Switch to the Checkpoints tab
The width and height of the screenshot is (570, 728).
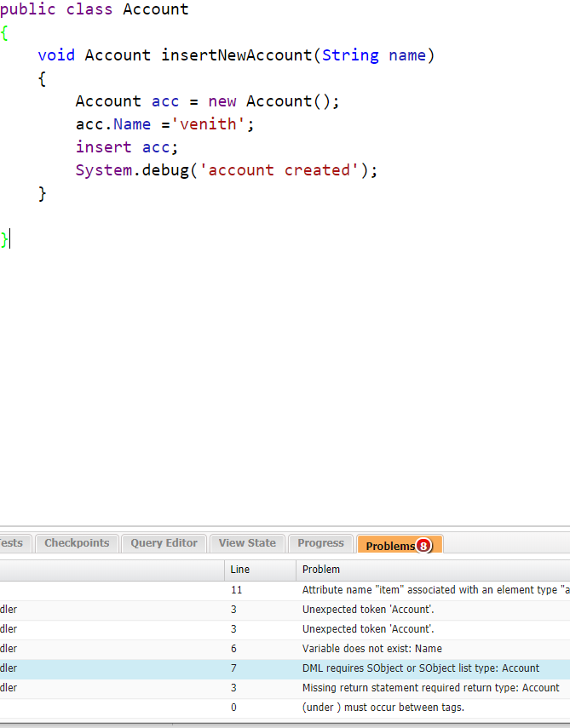(x=77, y=543)
